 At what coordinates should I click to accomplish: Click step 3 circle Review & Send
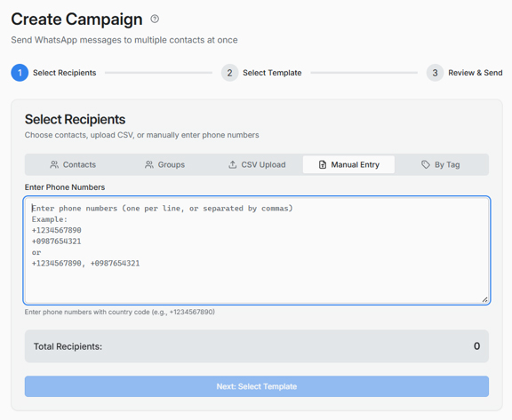[435, 73]
